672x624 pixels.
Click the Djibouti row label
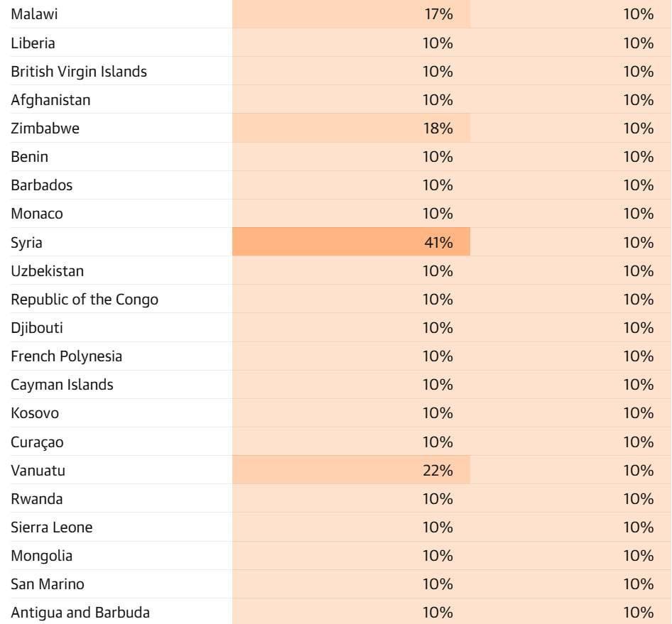[x=37, y=328]
